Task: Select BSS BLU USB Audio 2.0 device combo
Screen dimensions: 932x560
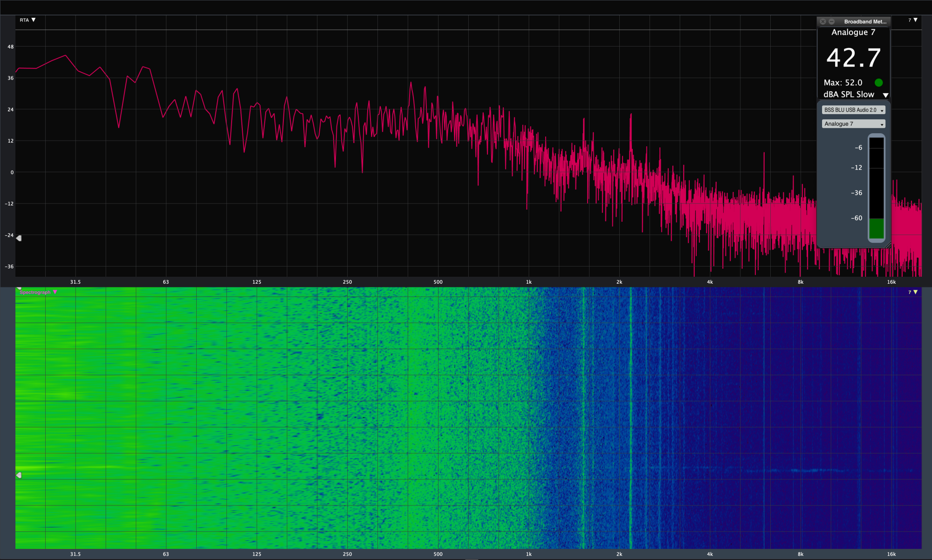Action: point(853,110)
